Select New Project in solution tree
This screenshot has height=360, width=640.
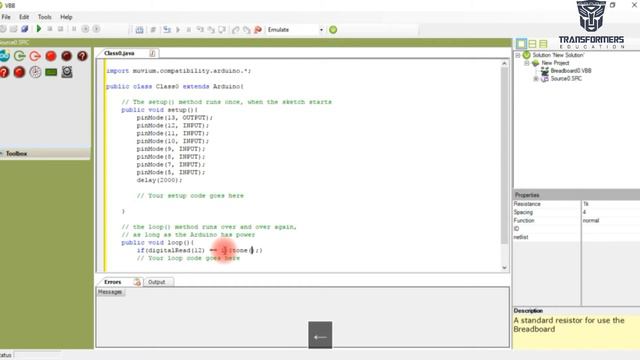[555, 63]
